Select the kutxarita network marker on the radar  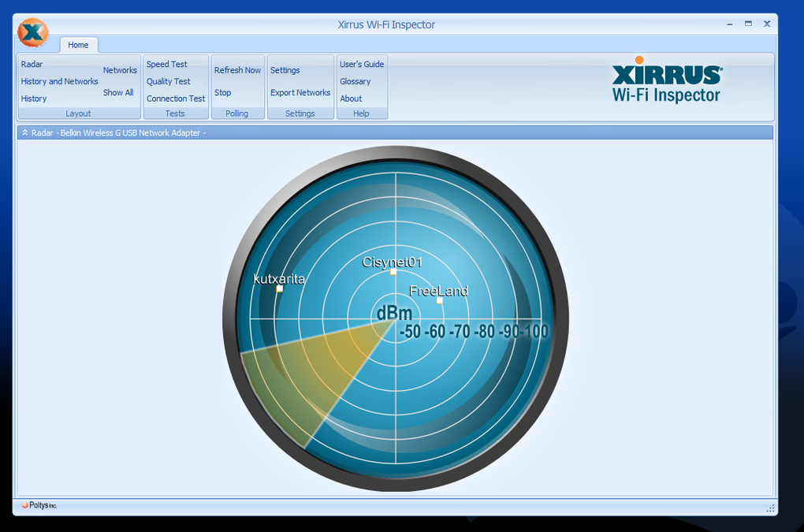pyautogui.click(x=280, y=288)
